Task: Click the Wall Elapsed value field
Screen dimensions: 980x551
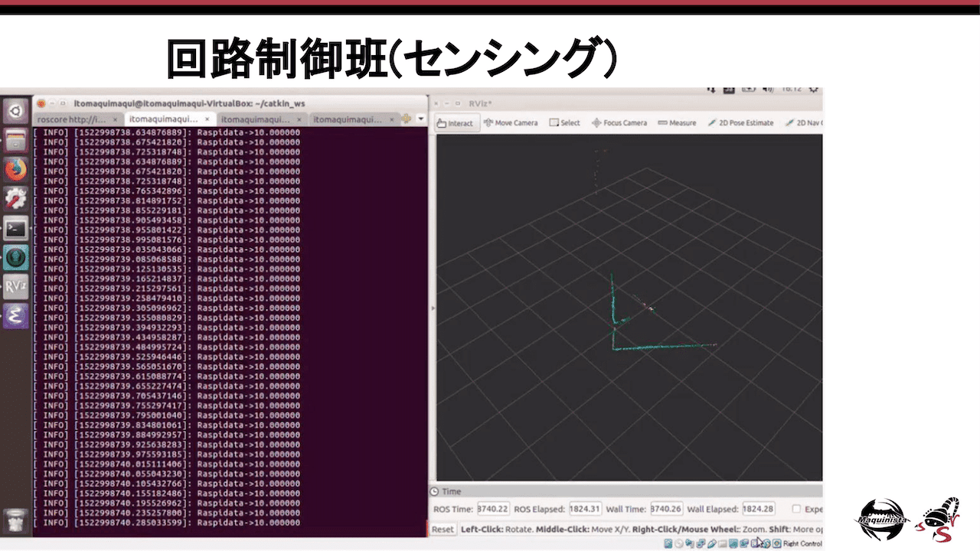Action: (759, 509)
